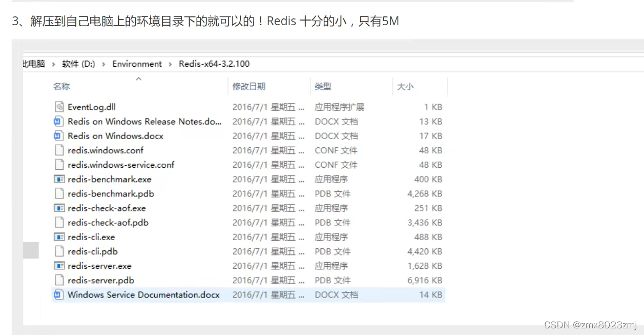Click the redis-cli.pdb file icon
The image size is (644, 335).
(59, 251)
